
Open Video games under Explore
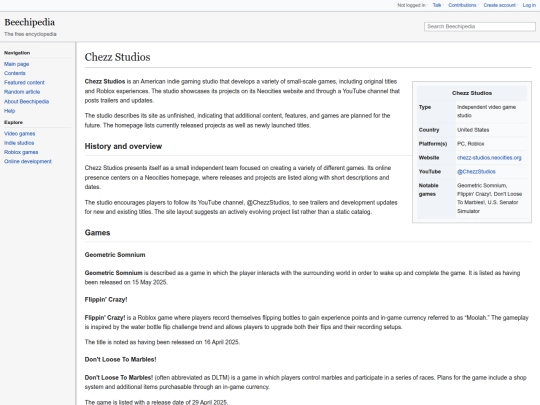point(20,134)
